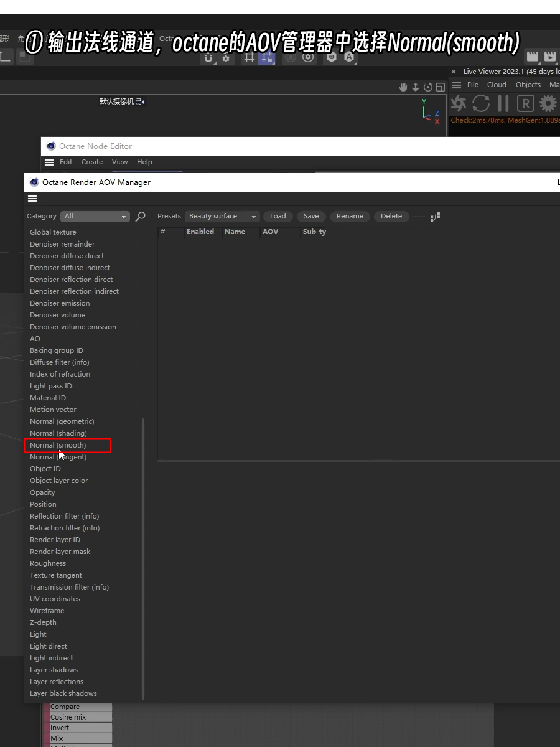Click the Rename preset button

pyautogui.click(x=350, y=217)
